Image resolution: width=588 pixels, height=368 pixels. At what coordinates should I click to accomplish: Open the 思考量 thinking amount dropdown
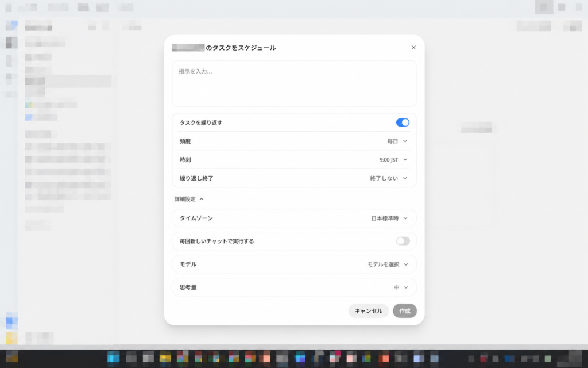tap(400, 287)
